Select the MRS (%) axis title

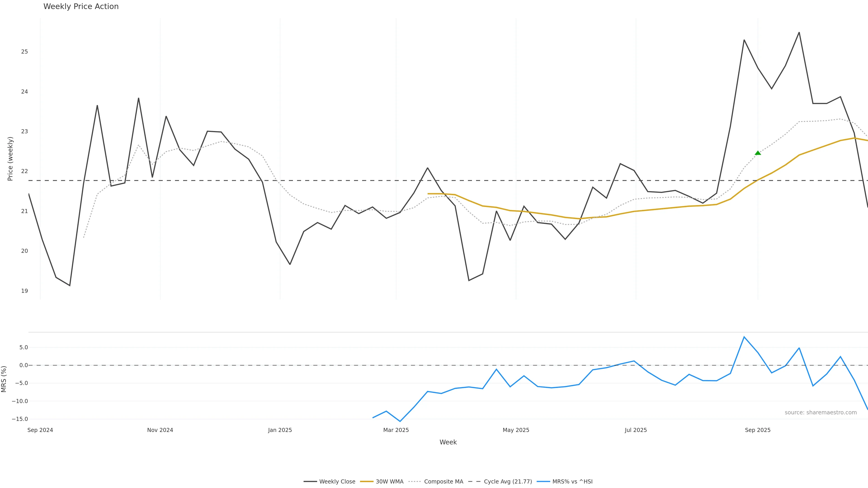tap(4, 379)
